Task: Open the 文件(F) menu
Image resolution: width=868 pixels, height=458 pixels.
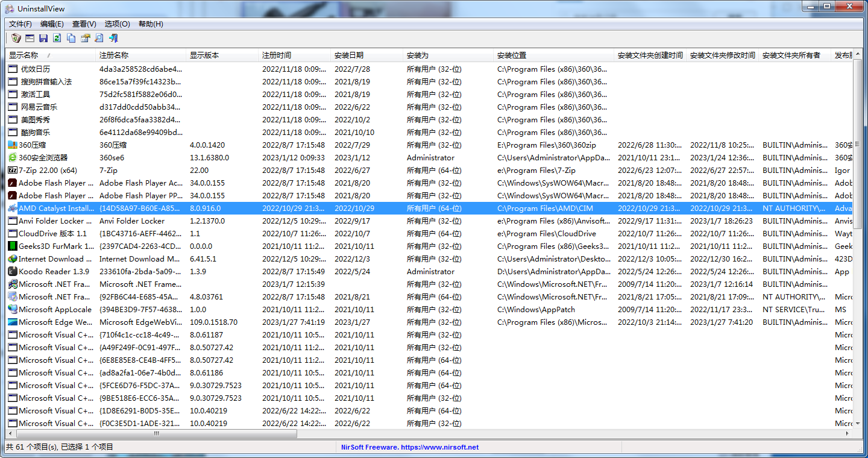Action: [x=20, y=24]
